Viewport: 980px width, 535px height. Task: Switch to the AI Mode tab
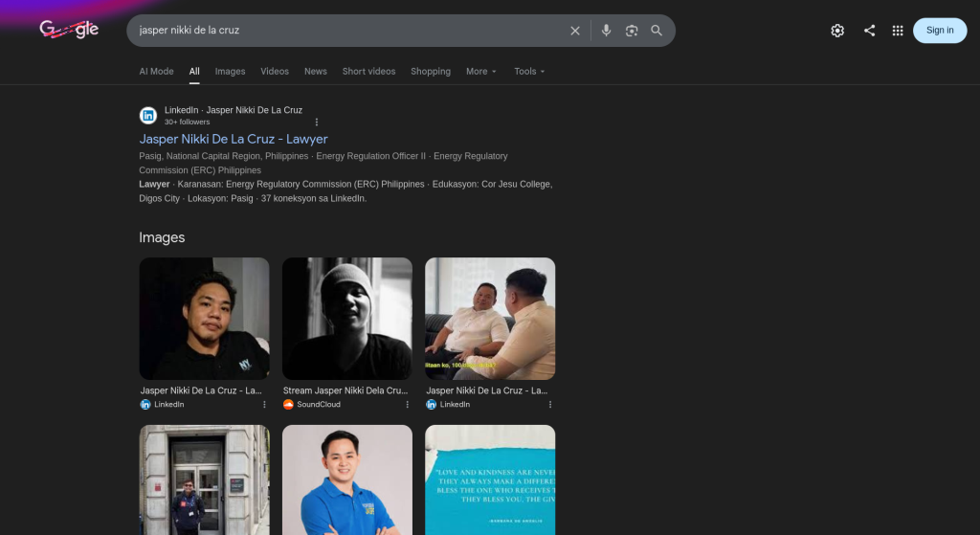tap(156, 72)
